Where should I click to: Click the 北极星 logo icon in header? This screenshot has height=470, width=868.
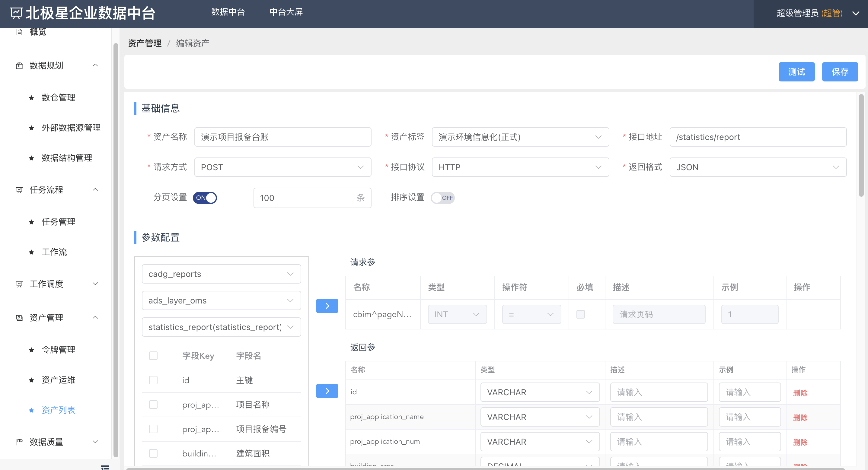tap(16, 13)
